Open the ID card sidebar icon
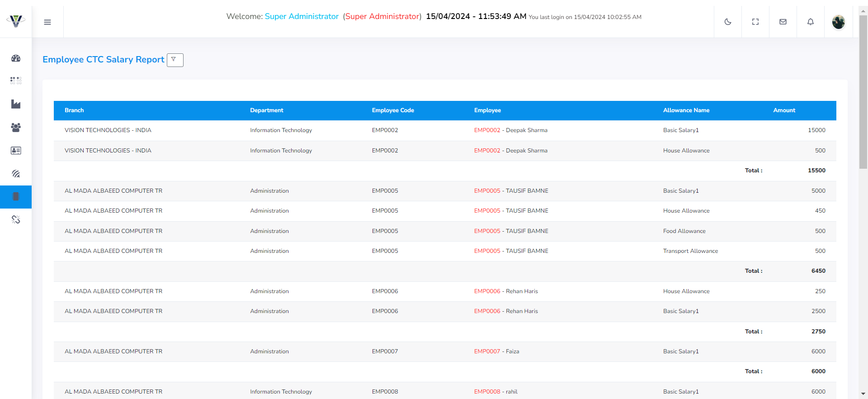The width and height of the screenshot is (868, 399). pos(16,151)
